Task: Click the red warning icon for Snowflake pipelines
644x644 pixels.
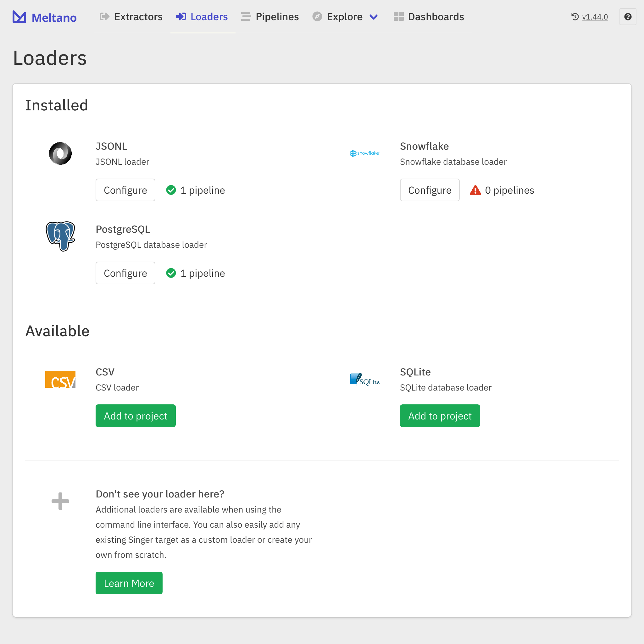Action: coord(475,190)
